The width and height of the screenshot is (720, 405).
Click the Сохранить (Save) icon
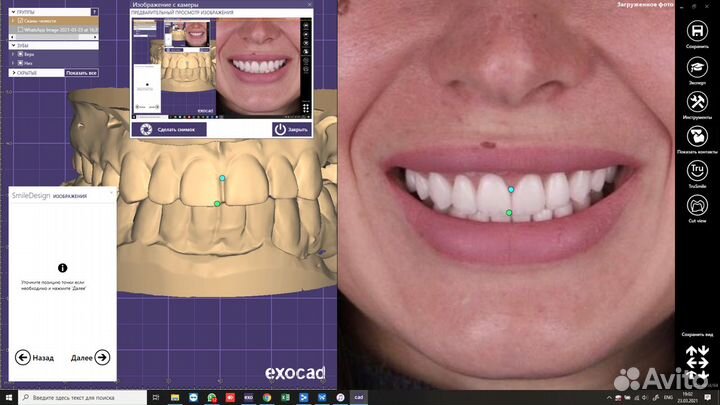[697, 31]
